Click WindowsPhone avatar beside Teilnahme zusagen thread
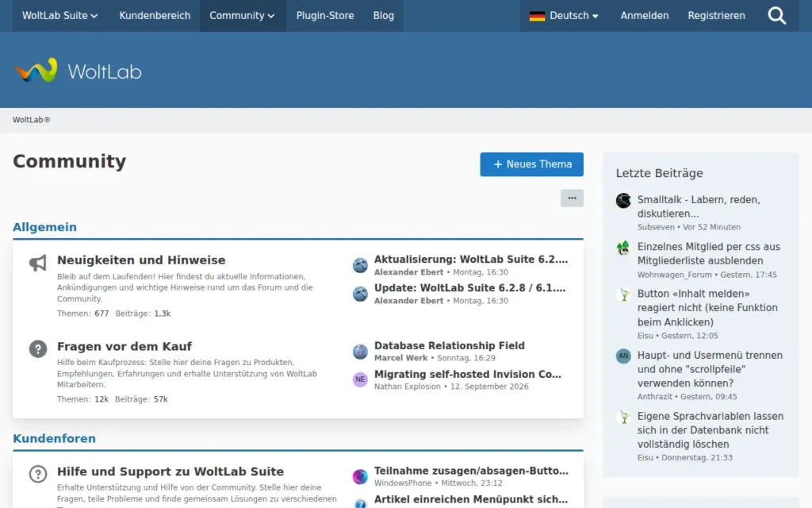 click(x=360, y=476)
